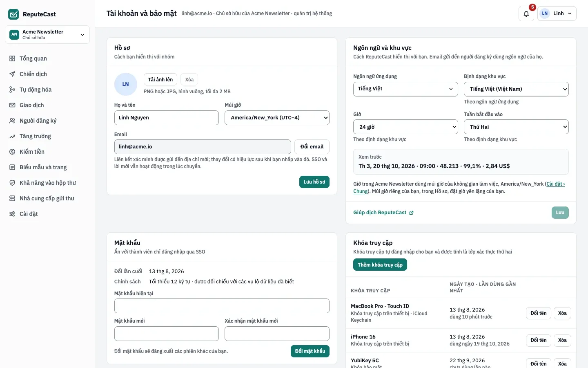588x368 pixels.
Task: Remove profile photo with Xóa in Hồ sơ
Action: (x=189, y=80)
